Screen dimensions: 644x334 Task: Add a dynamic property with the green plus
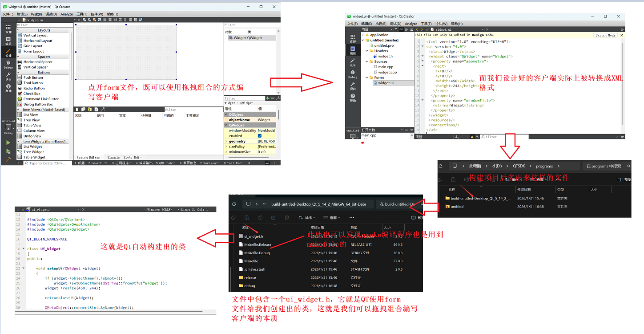tap(267, 98)
